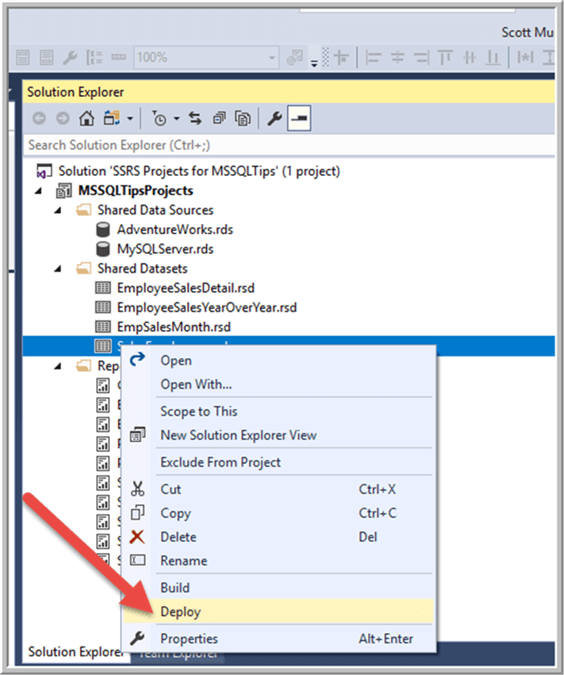Click Sync with Active Document arrows icon
Image resolution: width=564 pixels, height=675 pixels.
coord(195,118)
